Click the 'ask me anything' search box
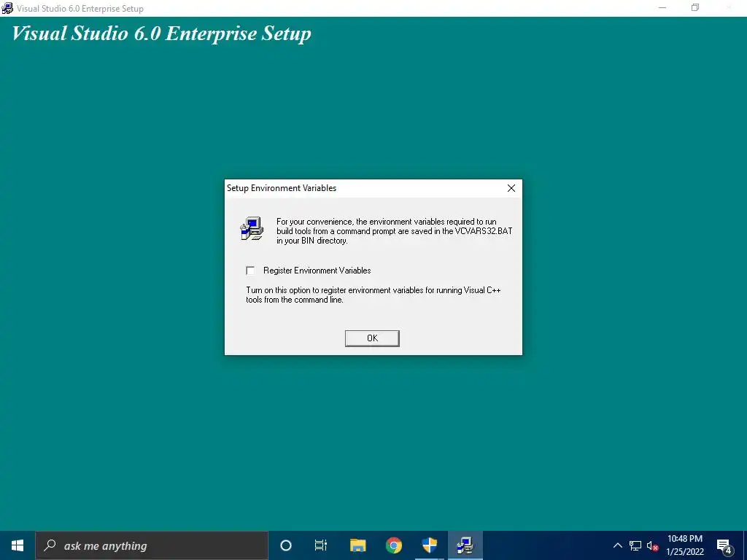Viewport: 747px width, 560px height. pos(152,545)
